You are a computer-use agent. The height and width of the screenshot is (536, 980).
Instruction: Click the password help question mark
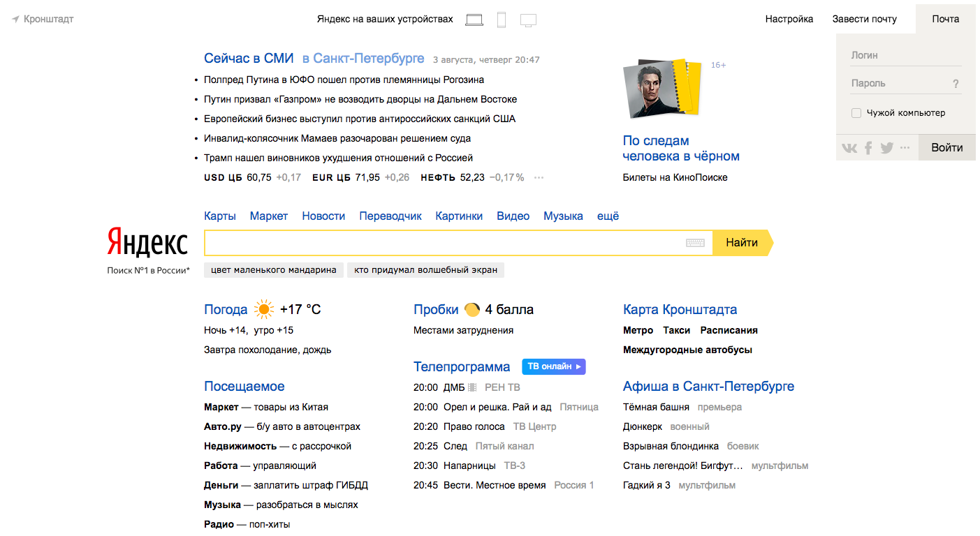tap(956, 84)
